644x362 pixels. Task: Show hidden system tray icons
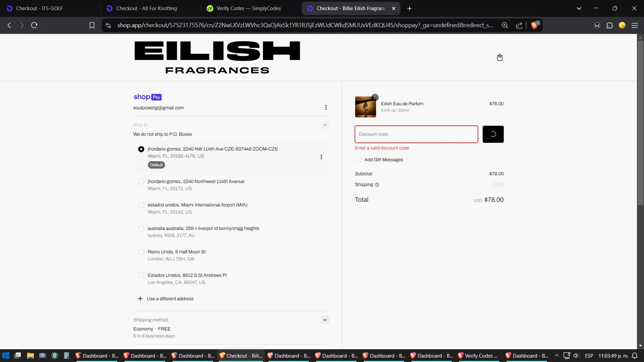point(556,356)
